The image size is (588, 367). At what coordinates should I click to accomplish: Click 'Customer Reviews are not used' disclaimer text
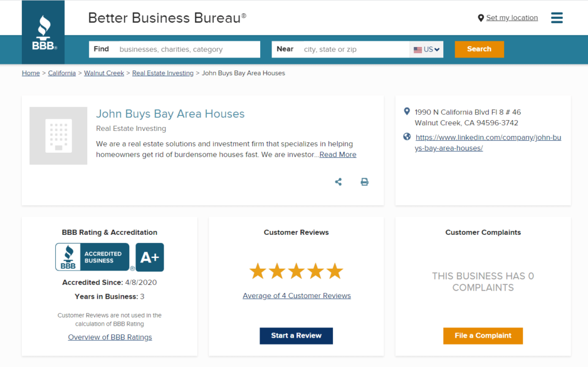[x=110, y=320]
